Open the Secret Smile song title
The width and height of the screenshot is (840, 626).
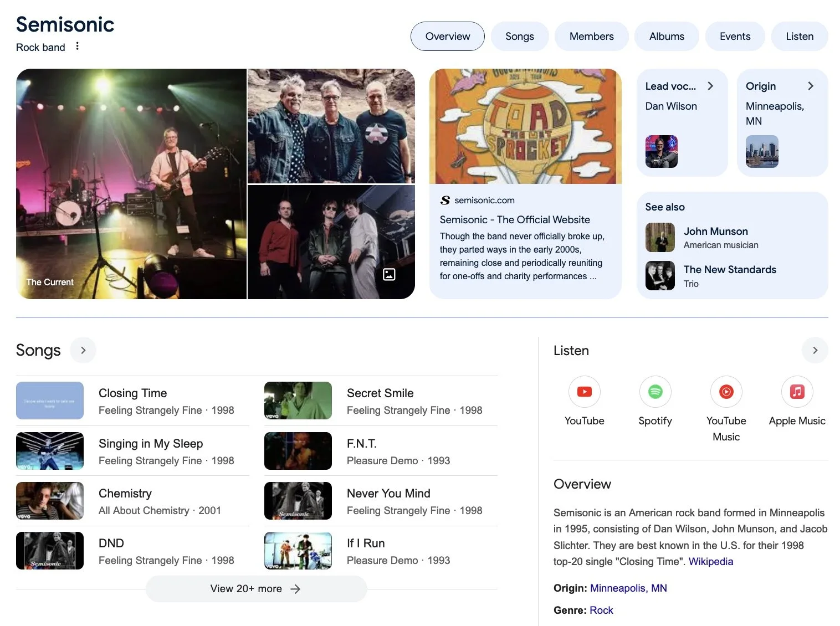click(380, 393)
